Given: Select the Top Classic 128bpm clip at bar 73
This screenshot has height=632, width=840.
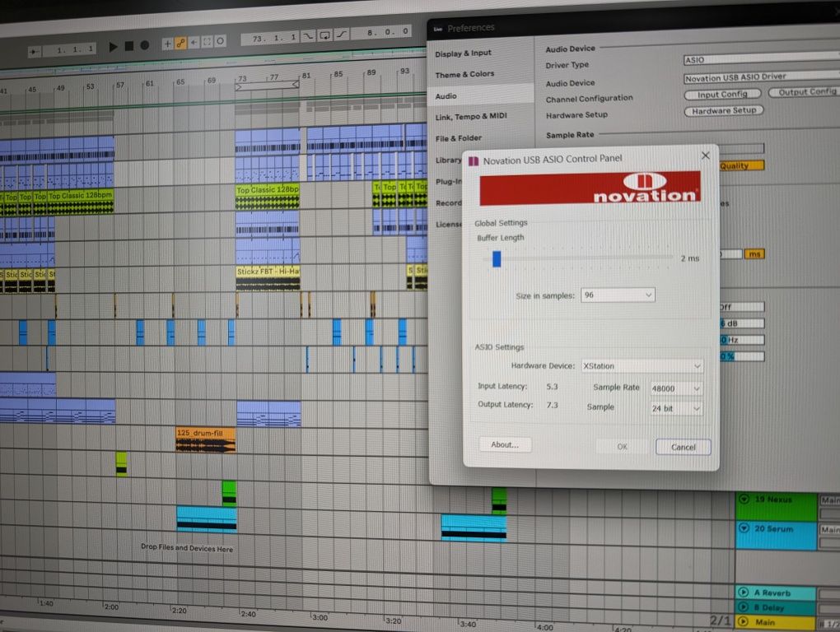Looking at the screenshot, I should click(x=268, y=197).
